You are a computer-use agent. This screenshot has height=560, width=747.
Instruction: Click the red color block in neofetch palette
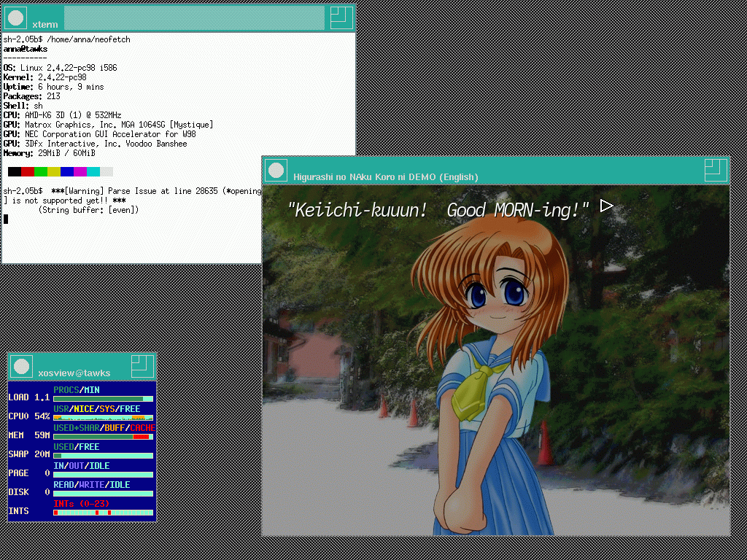point(28,171)
